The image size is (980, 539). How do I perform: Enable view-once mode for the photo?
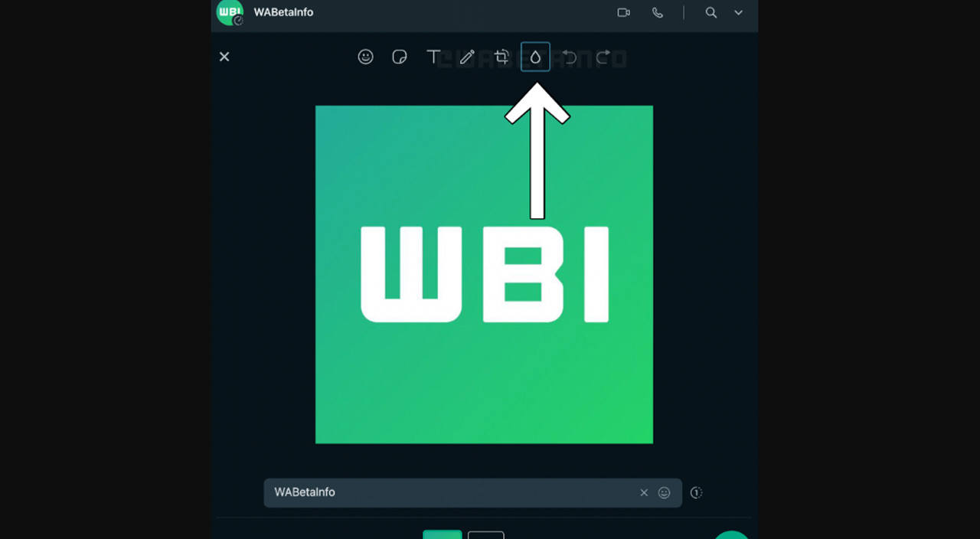point(696,492)
